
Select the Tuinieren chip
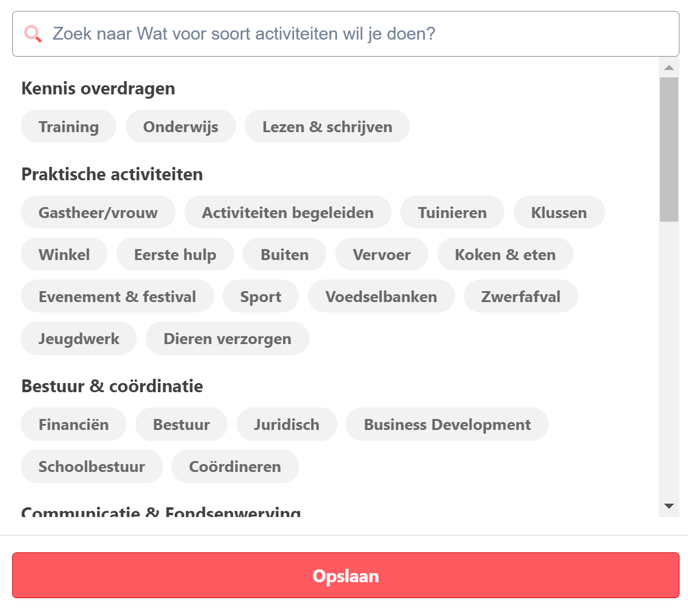point(452,213)
